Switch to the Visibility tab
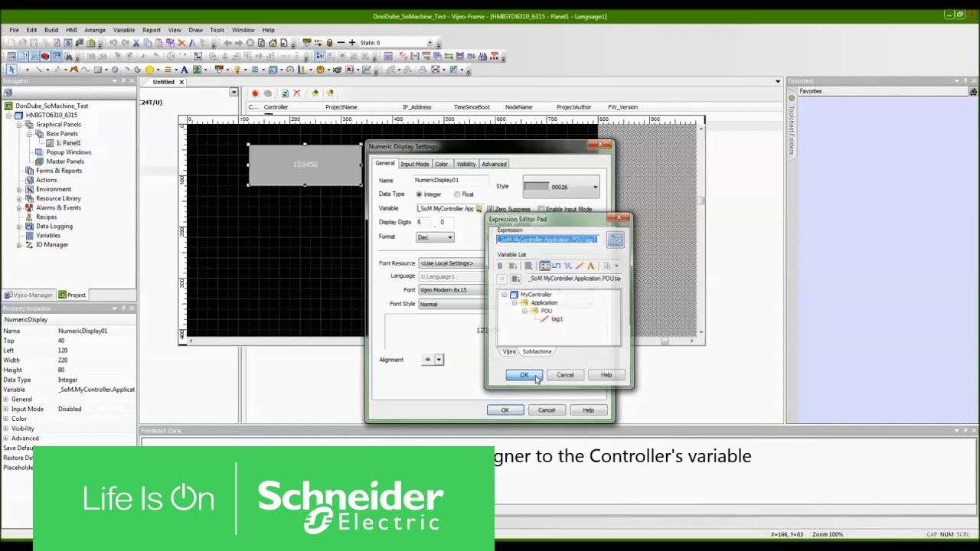The height and width of the screenshot is (551, 980). (x=466, y=164)
